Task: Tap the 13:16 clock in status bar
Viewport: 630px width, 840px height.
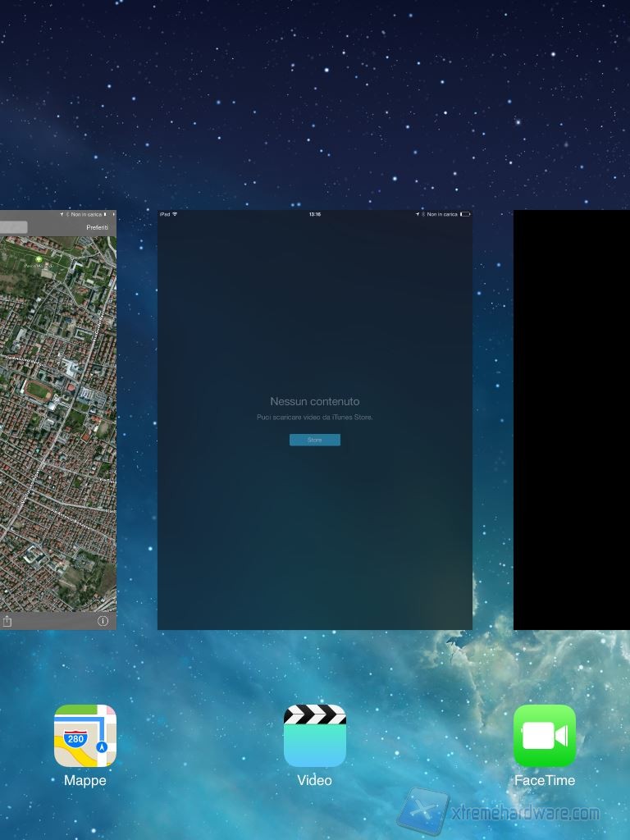Action: click(315, 214)
